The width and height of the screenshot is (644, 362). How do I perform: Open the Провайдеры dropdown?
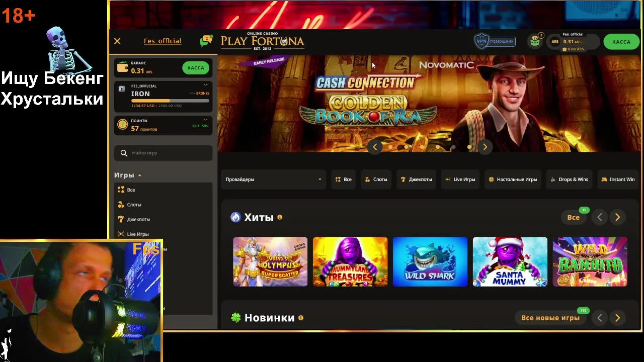click(273, 179)
